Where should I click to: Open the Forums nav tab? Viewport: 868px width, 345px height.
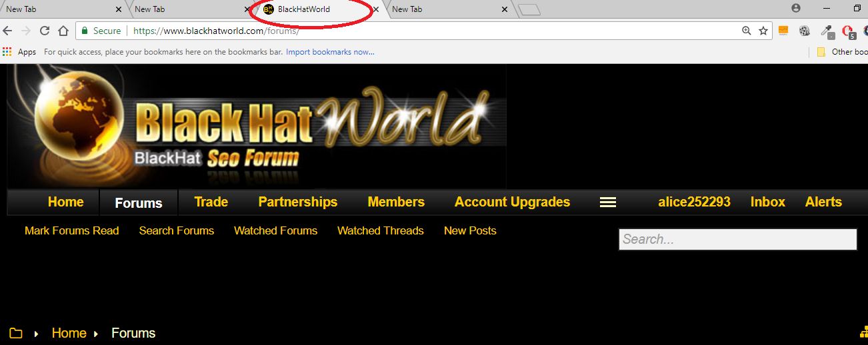pos(139,203)
